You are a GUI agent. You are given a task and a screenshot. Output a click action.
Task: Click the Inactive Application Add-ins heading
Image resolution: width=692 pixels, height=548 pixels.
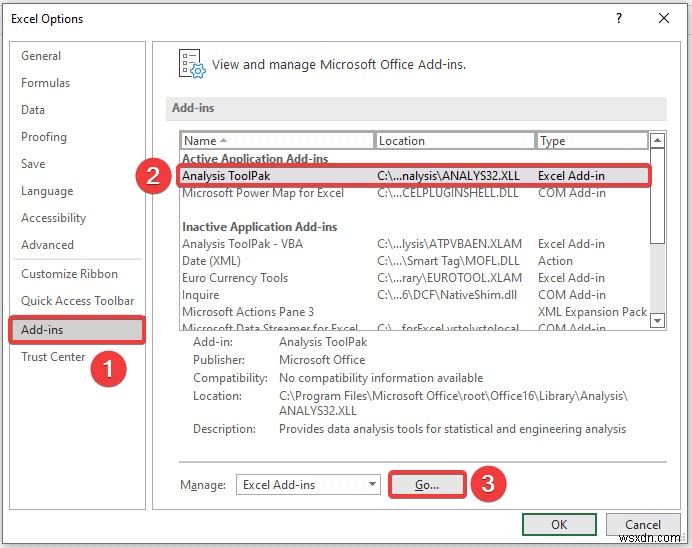tap(260, 227)
